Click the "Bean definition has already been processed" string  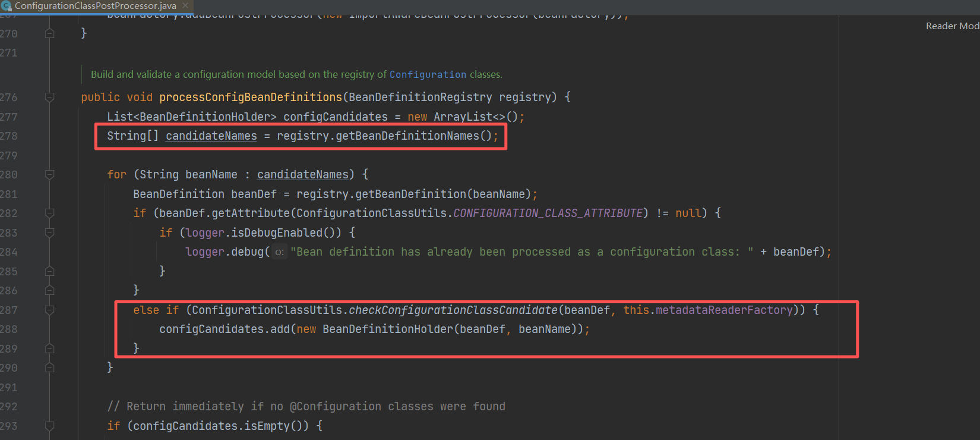click(x=521, y=252)
